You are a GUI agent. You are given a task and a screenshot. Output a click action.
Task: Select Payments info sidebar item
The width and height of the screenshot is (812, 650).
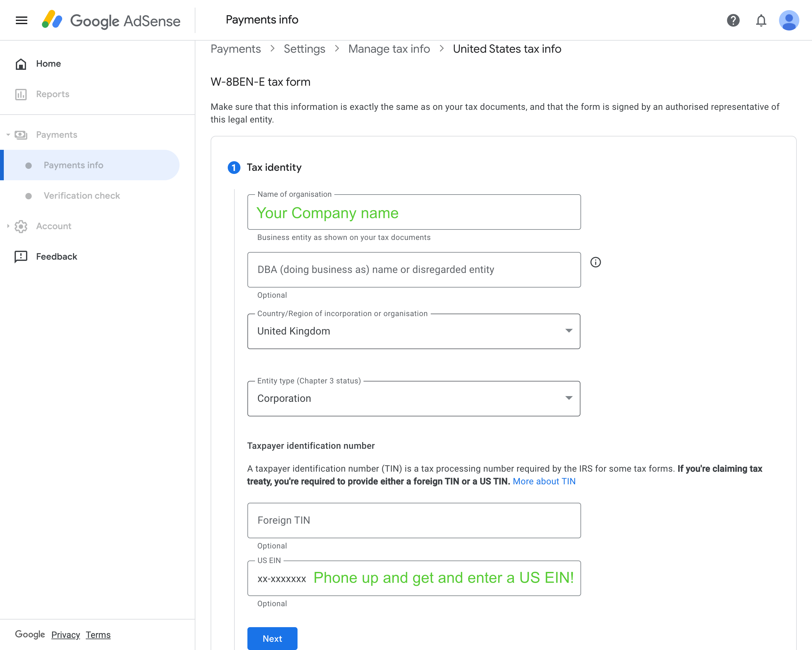pyautogui.click(x=74, y=165)
